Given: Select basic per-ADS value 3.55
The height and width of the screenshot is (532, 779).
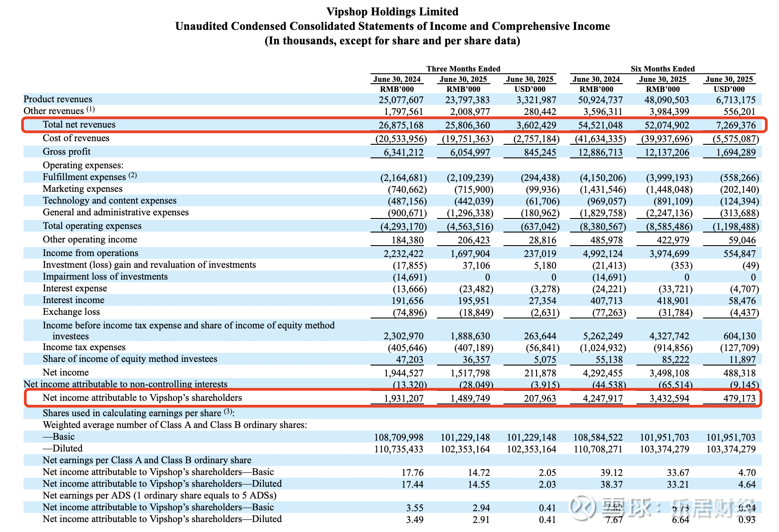Looking at the screenshot, I should pos(415,508).
